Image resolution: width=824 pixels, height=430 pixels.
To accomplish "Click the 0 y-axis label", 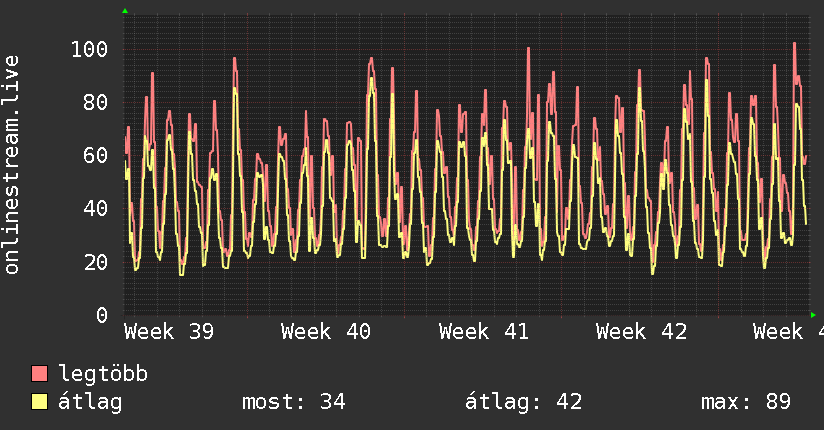I will (x=102, y=315).
